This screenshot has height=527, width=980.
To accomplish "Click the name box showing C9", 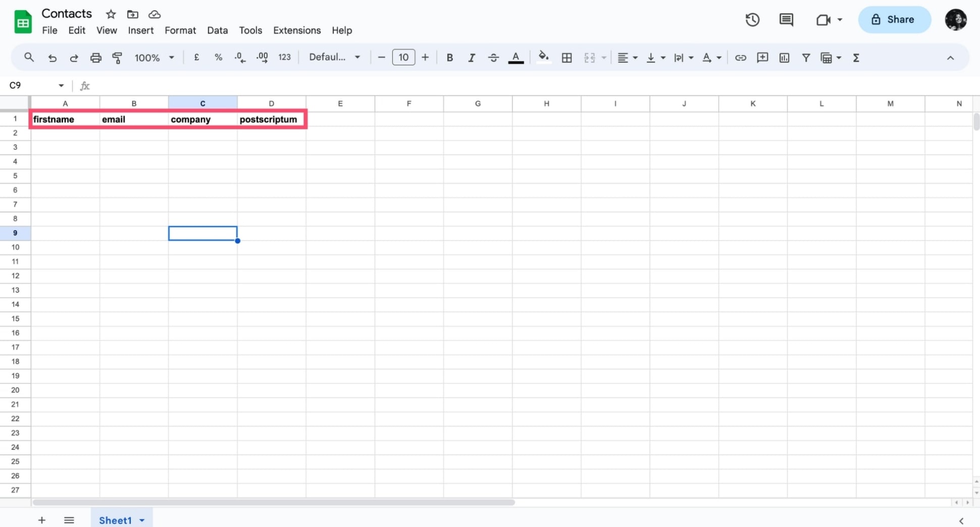I will (30, 85).
